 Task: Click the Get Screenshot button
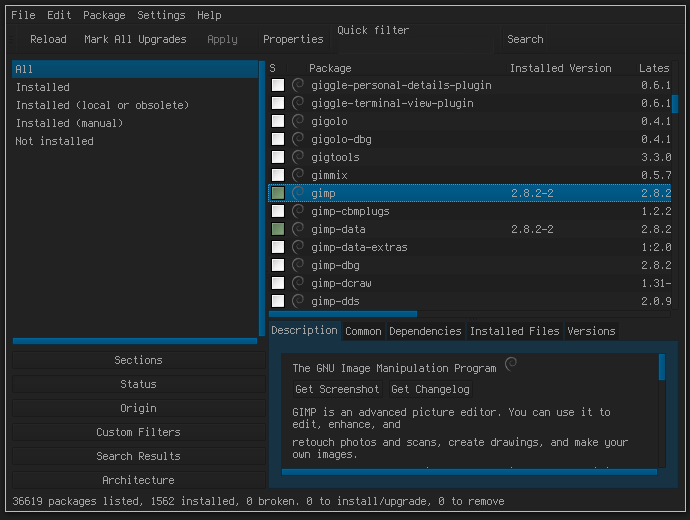point(337,389)
